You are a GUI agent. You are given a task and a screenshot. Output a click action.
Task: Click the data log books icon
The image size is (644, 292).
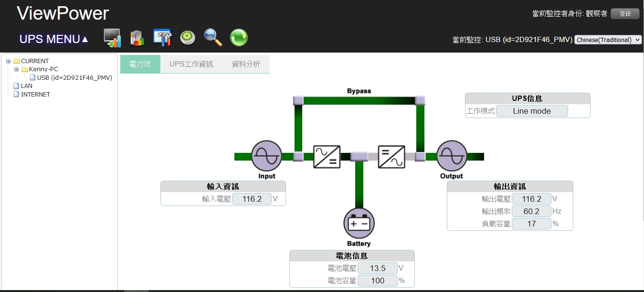[137, 37]
